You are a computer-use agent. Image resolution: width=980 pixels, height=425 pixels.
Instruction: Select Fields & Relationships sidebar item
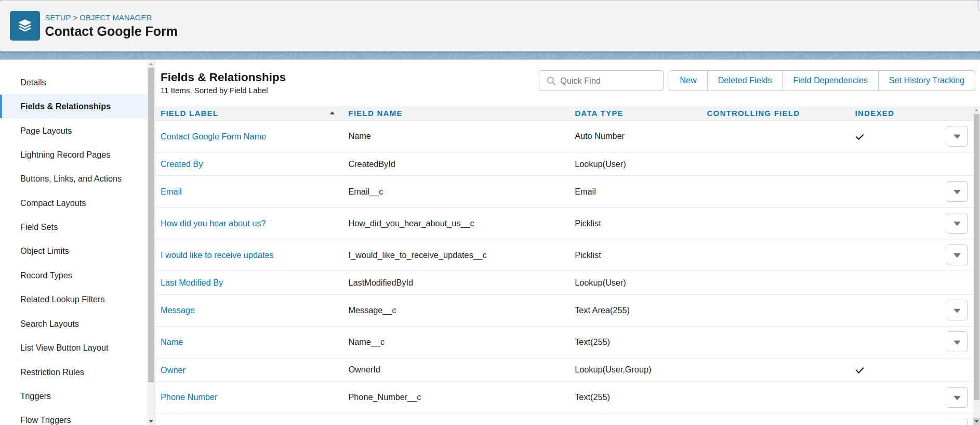tap(74, 106)
